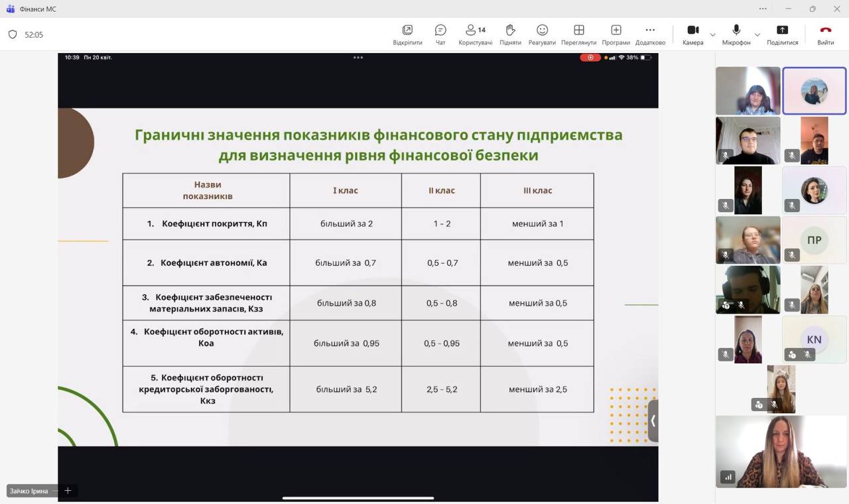Collapse the side panel using the arrow handle
The width and height of the screenshot is (849, 504).
click(653, 420)
